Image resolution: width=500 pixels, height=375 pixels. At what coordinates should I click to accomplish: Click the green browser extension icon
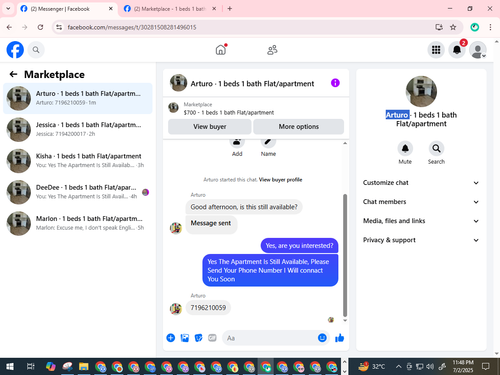475,27
